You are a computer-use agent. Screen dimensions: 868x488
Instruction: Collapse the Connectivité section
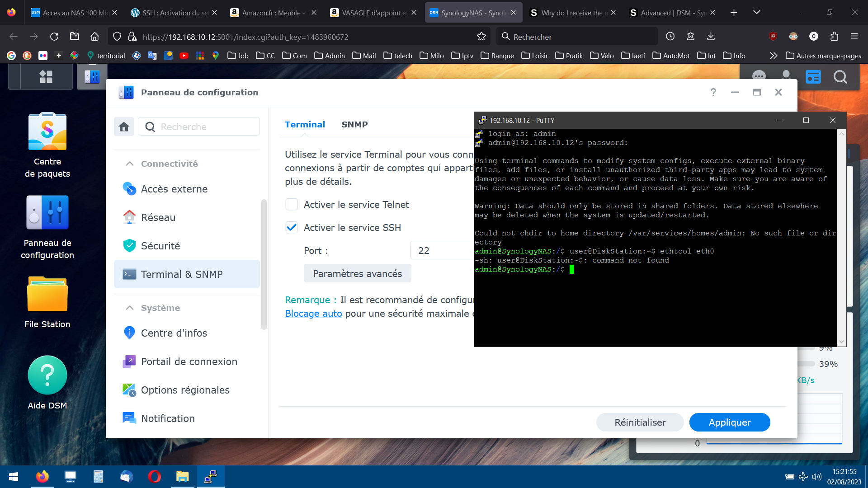pyautogui.click(x=130, y=164)
